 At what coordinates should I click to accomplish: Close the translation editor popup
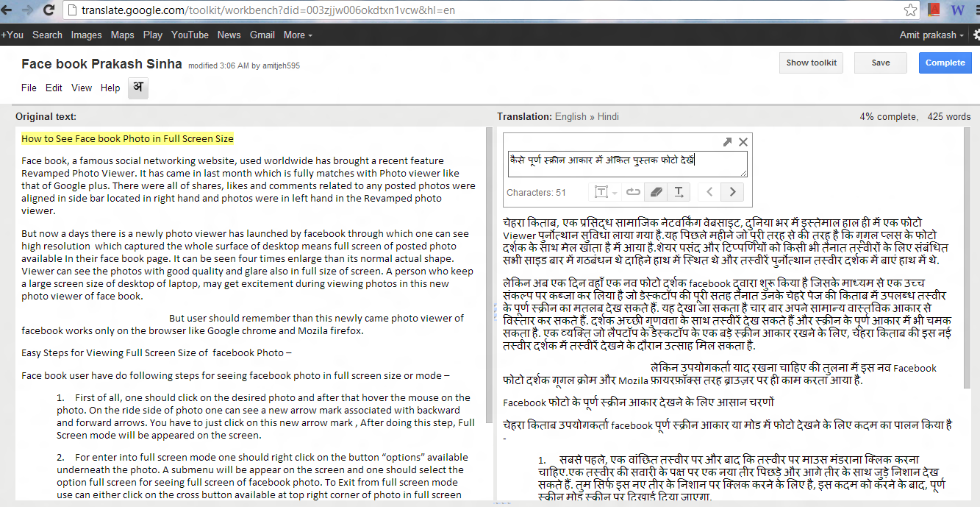(743, 141)
